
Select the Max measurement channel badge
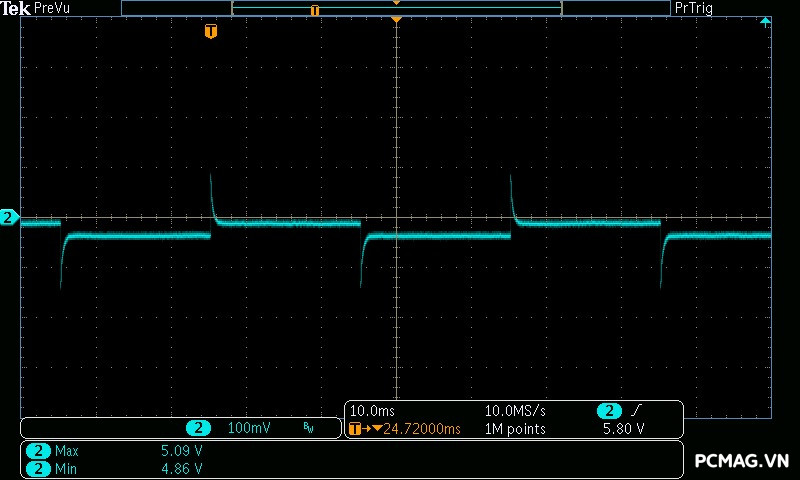pos(38,451)
